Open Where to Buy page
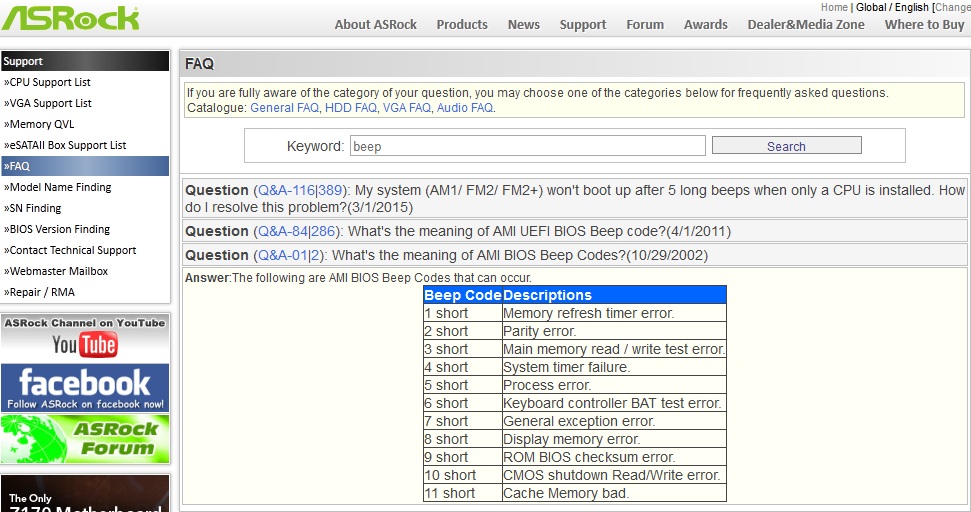Viewport: 971px width, 512px height. coord(924,25)
